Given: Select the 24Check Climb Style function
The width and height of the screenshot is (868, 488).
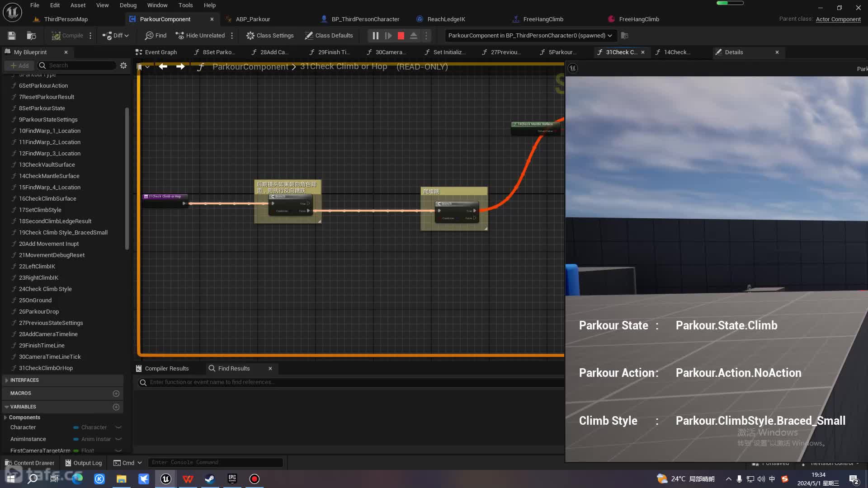Looking at the screenshot, I should click(x=45, y=289).
